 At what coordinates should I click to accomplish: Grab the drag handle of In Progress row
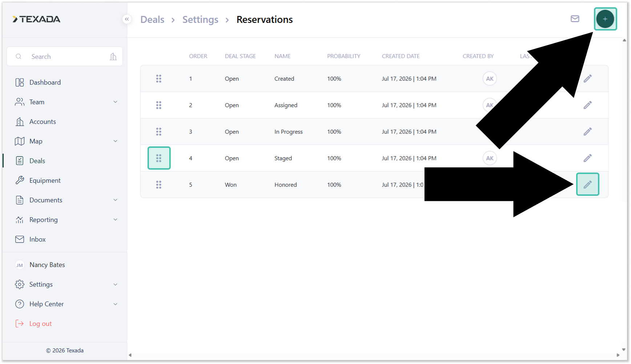tap(159, 132)
